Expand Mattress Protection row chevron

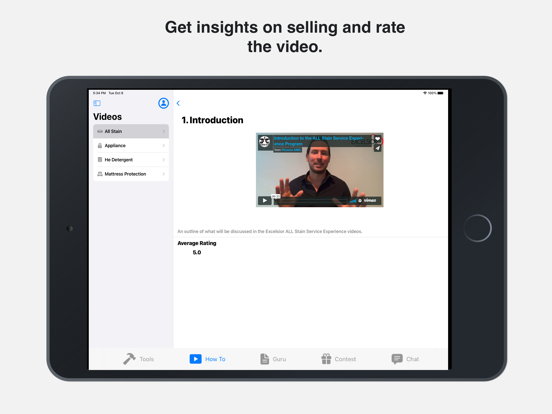click(164, 174)
